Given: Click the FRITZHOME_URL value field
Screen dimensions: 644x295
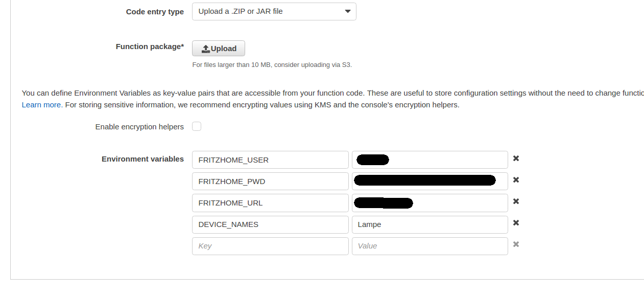Looking at the screenshot, I should click(x=460, y=202).
